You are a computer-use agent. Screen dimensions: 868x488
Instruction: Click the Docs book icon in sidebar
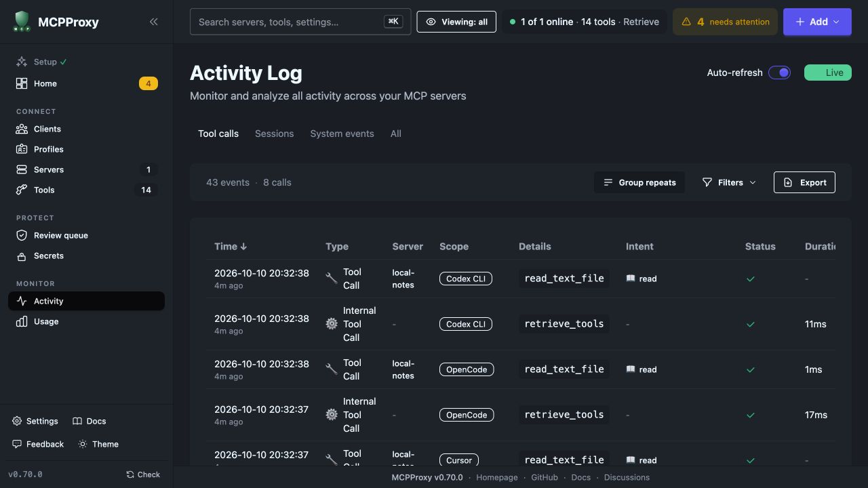(77, 421)
